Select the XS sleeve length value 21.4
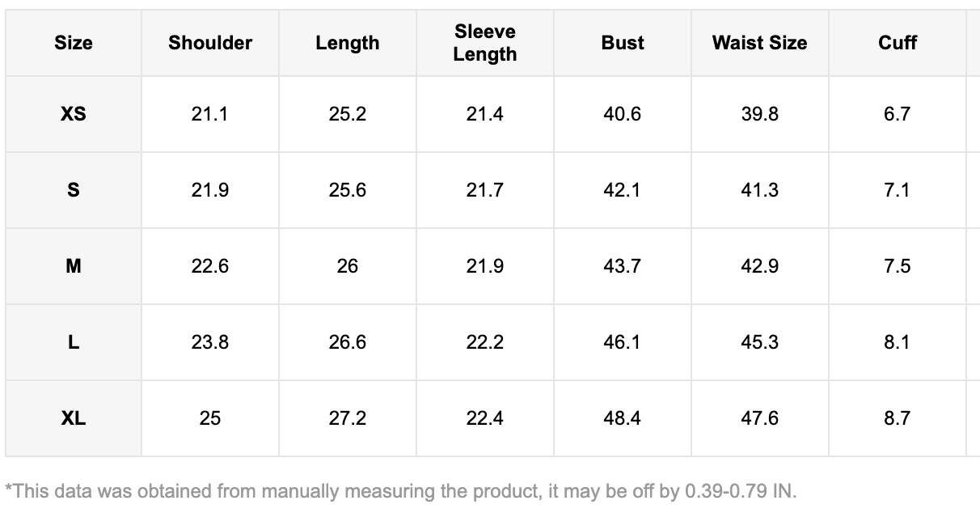The height and width of the screenshot is (513, 980). pyautogui.click(x=485, y=114)
